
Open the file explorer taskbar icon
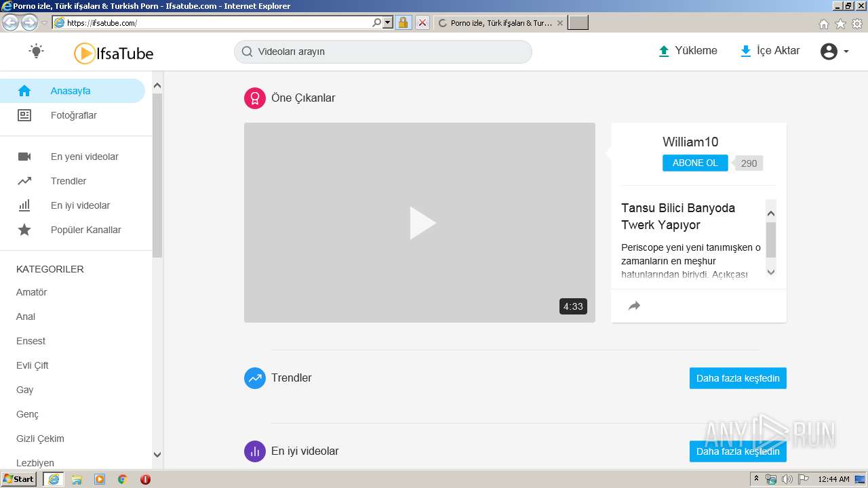pos(77,479)
